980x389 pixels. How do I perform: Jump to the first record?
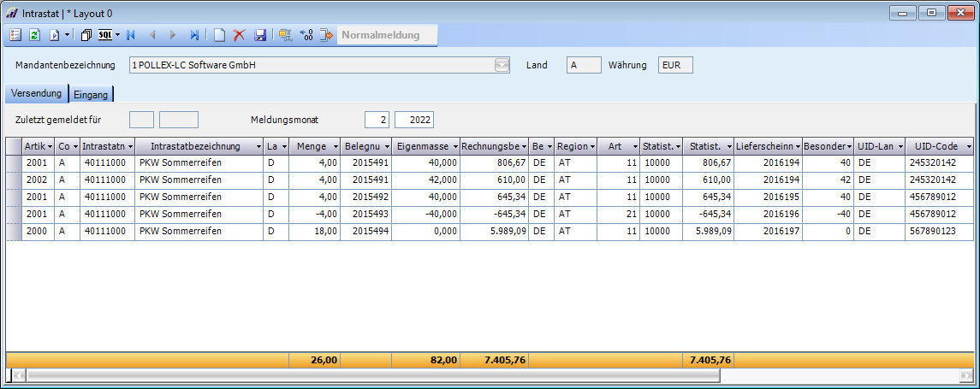[131, 35]
